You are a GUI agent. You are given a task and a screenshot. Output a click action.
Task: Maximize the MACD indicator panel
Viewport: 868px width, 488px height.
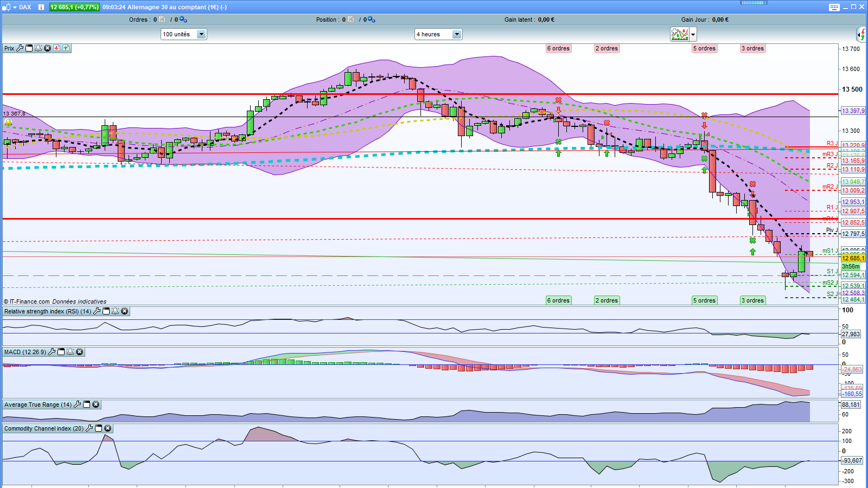(61, 352)
